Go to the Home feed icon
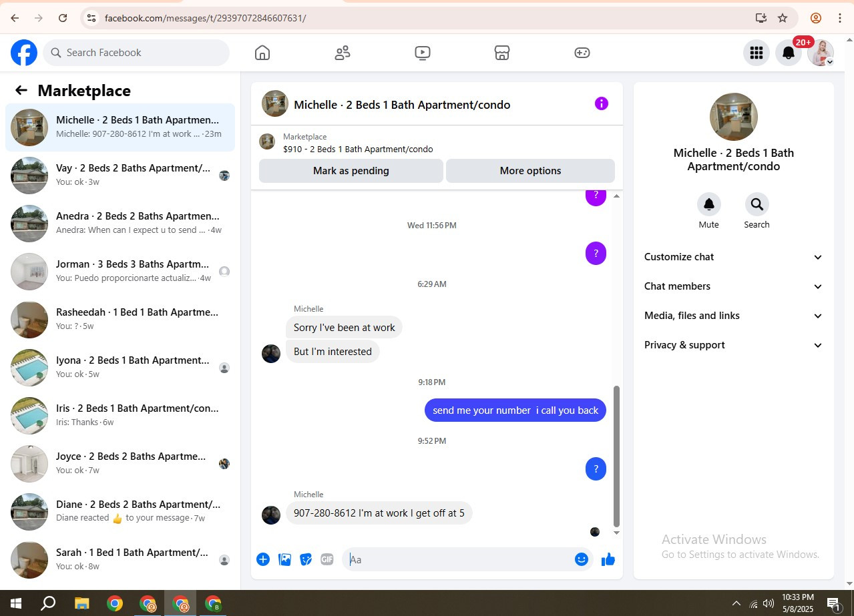 tap(262, 53)
